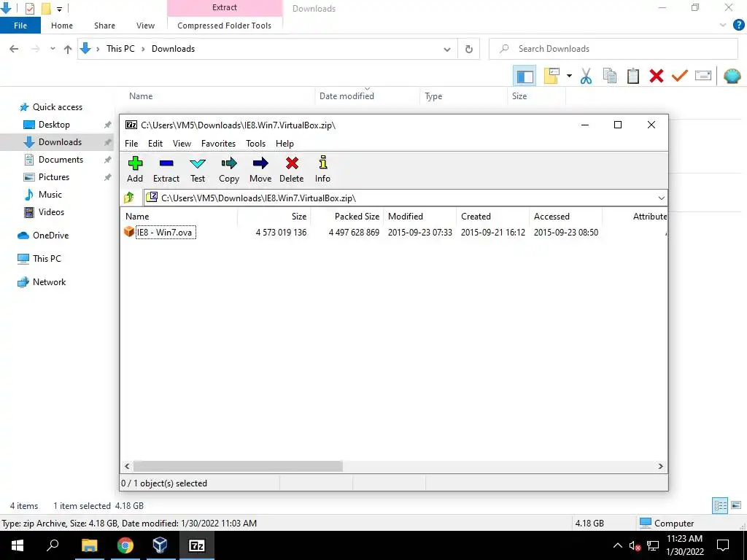Open the 7-Zip Info tool
747x560 pixels.
(x=322, y=169)
